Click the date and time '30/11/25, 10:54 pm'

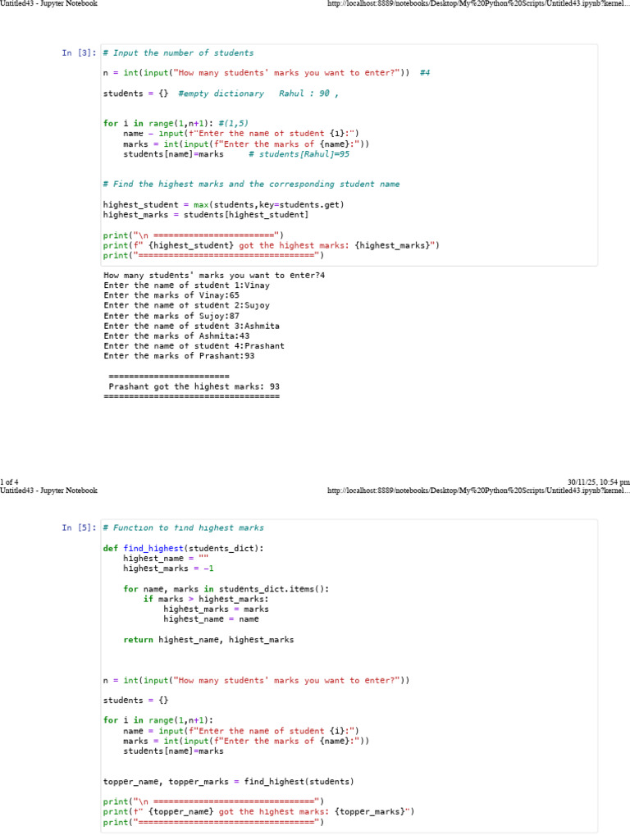click(x=598, y=482)
